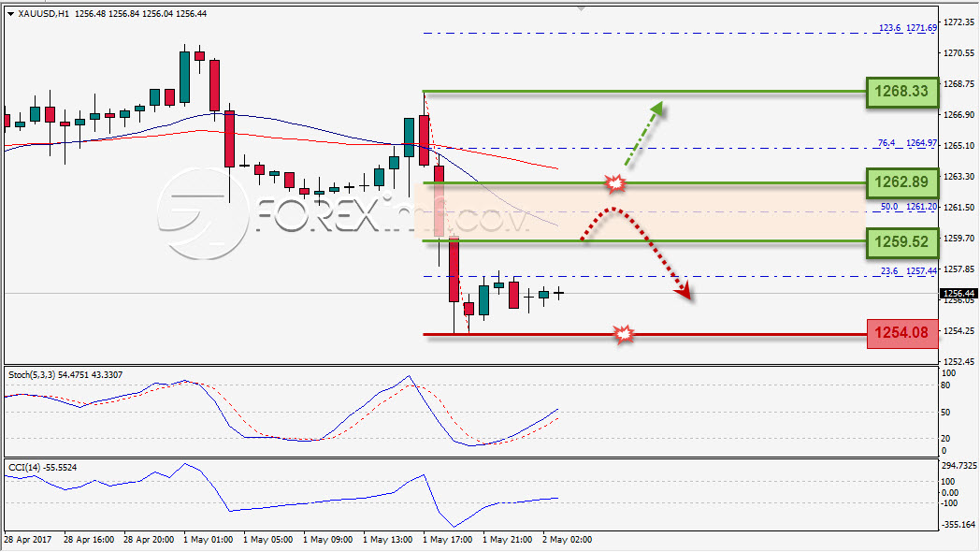Click the 294.7325 value on the CCI scale
This screenshot has width=980, height=552.
click(958, 466)
